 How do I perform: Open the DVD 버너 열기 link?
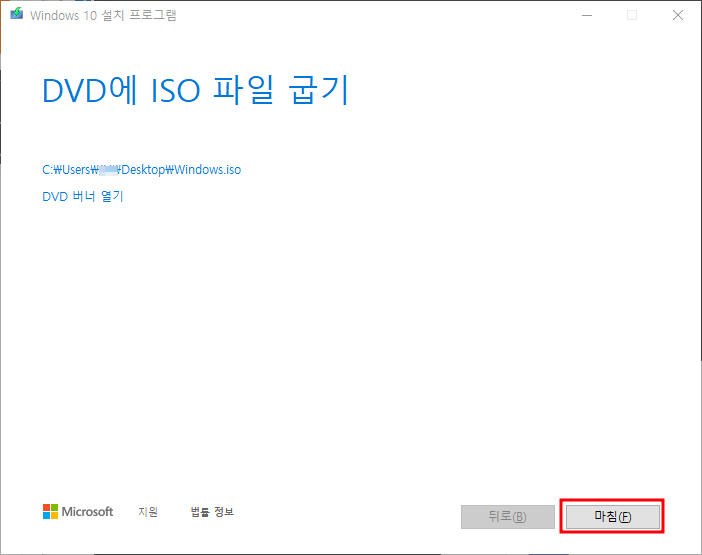point(83,196)
